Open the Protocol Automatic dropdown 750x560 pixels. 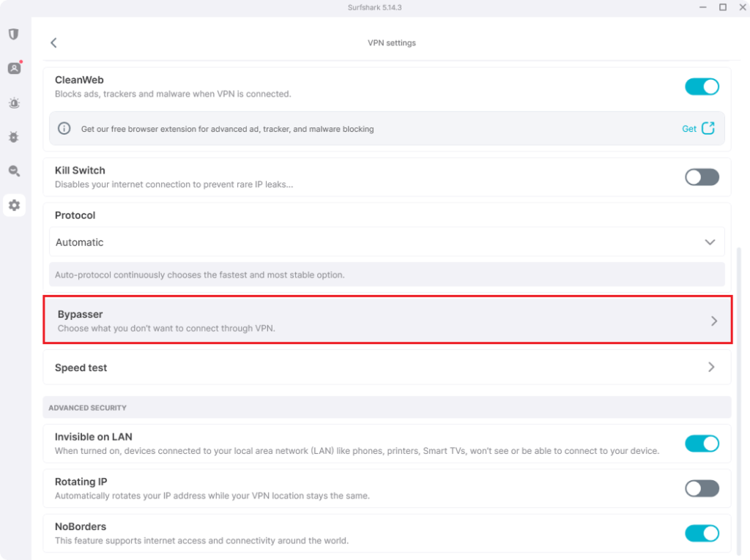387,242
